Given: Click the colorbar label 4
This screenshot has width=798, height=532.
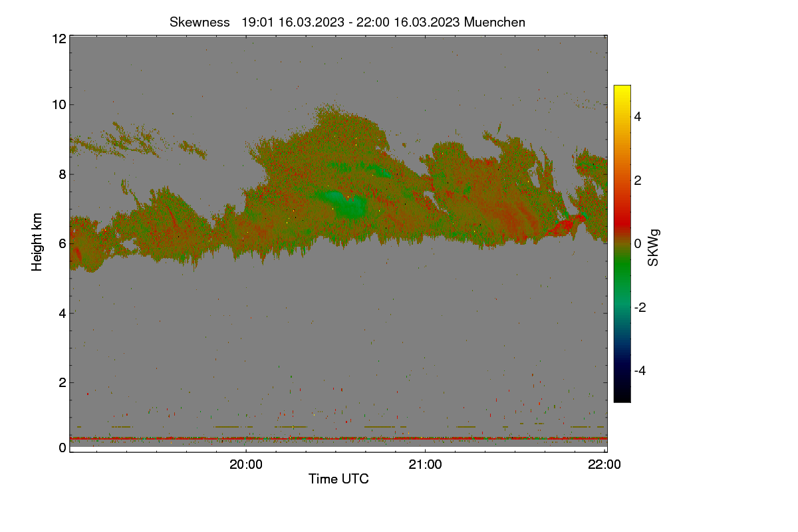Looking at the screenshot, I should pos(639,116).
